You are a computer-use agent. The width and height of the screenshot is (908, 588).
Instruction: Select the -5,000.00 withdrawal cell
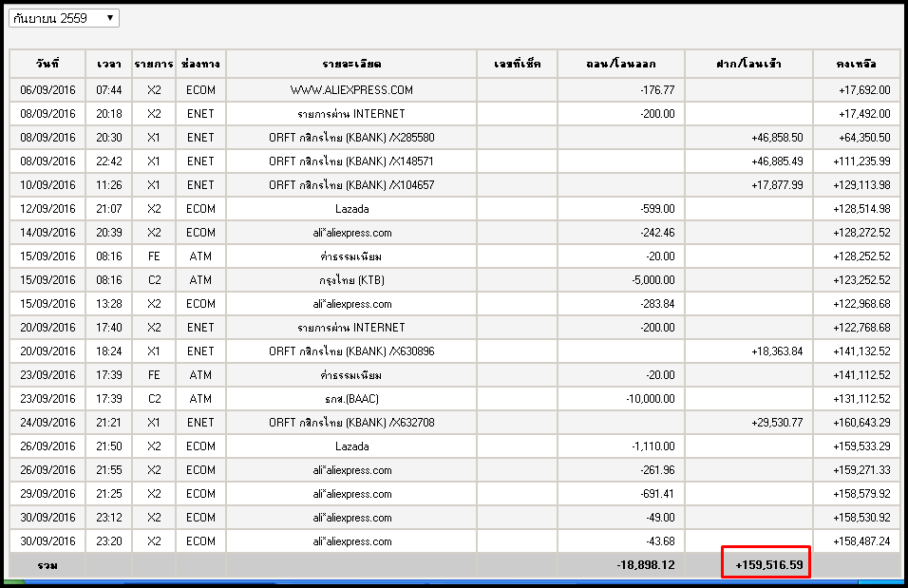tap(621, 280)
